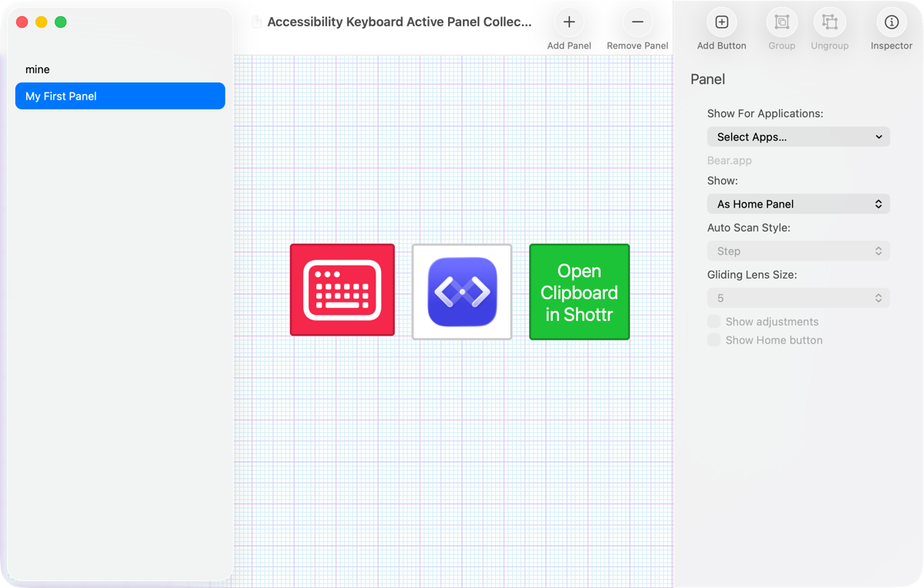This screenshot has width=924, height=588.
Task: Open the Inspector info icon
Action: pos(891,22)
